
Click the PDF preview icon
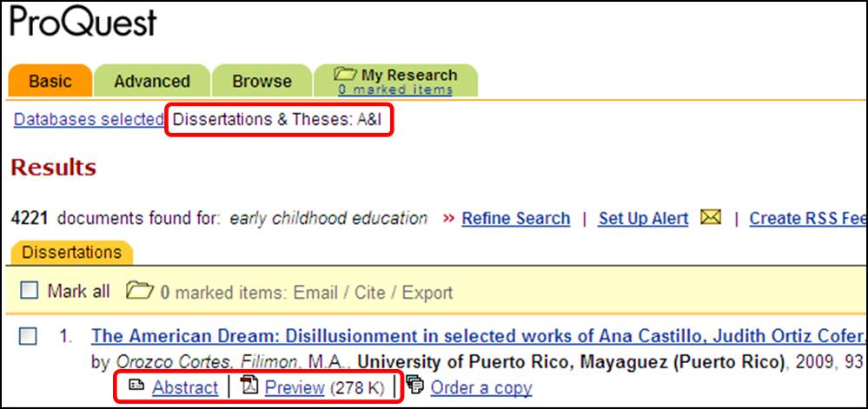[x=250, y=386]
